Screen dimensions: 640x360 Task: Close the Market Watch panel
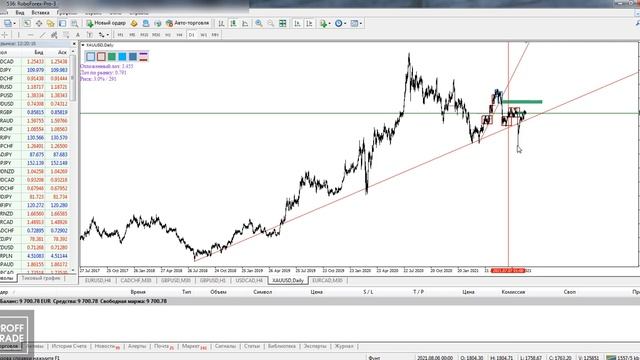pyautogui.click(x=74, y=44)
